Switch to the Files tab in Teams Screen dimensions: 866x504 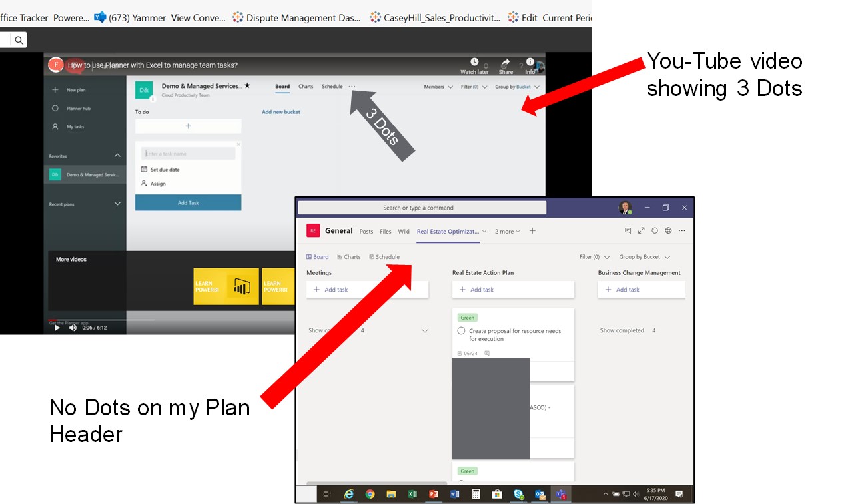pos(386,232)
